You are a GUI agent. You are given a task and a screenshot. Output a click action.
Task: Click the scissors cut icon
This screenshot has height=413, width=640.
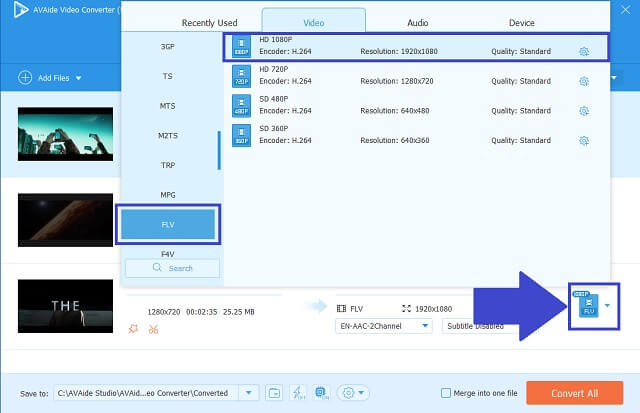click(153, 329)
